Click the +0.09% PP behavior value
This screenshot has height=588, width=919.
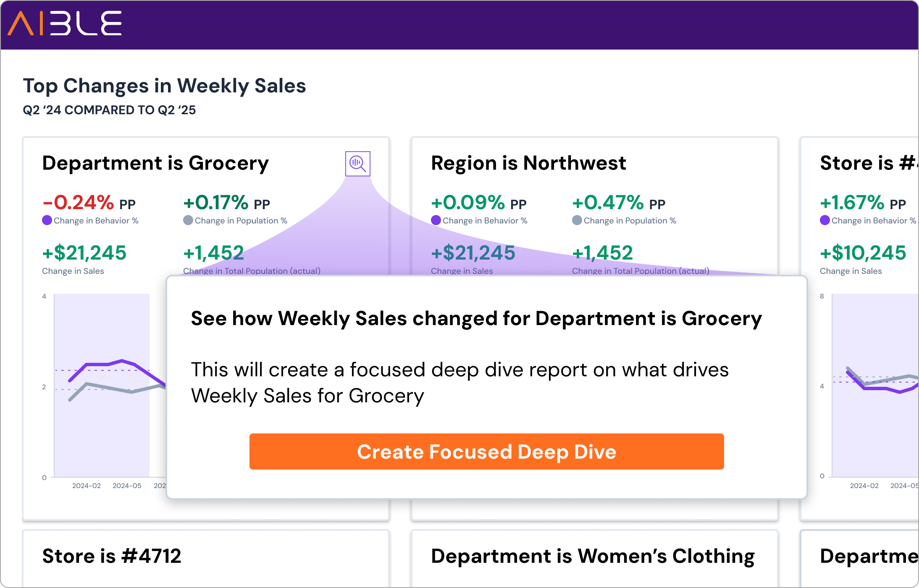[x=478, y=203]
